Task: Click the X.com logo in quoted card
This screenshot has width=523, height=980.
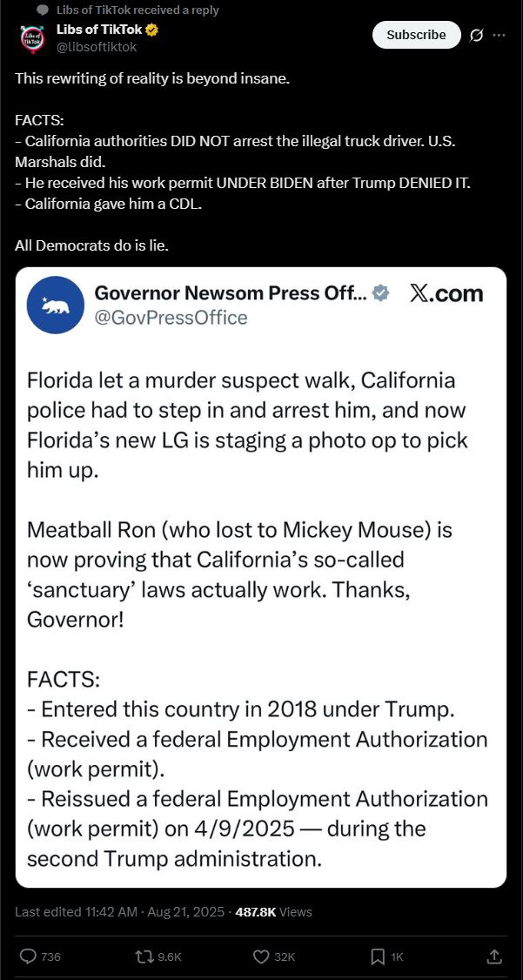Action: point(446,293)
